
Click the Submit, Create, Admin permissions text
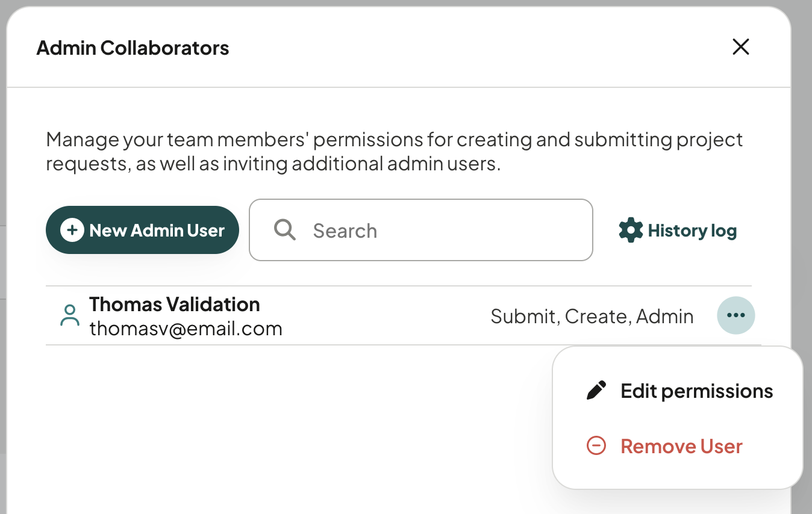(592, 316)
